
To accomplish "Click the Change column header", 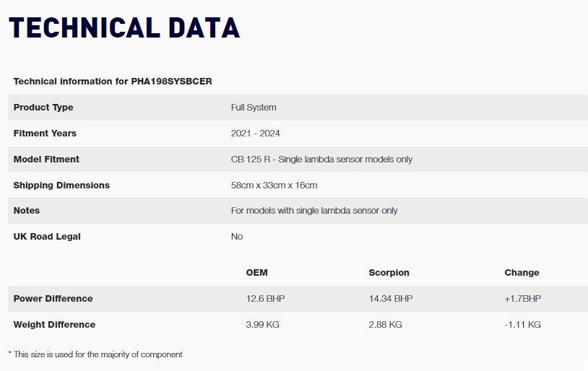I will (x=522, y=272).
